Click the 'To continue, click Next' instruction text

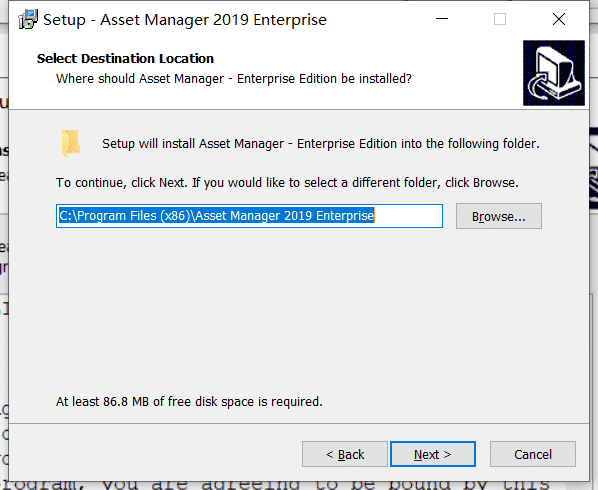tap(287, 183)
